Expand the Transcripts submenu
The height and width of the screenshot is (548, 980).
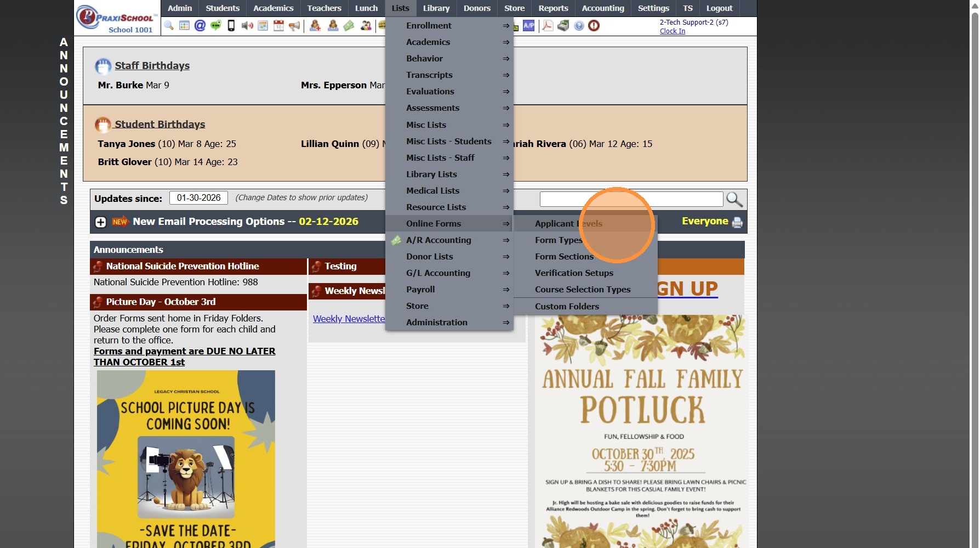click(449, 75)
